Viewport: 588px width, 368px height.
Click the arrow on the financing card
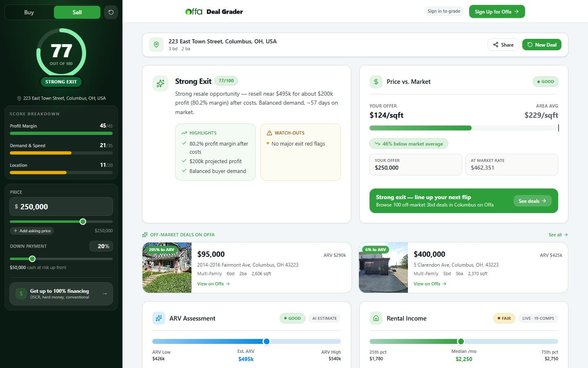105,294
